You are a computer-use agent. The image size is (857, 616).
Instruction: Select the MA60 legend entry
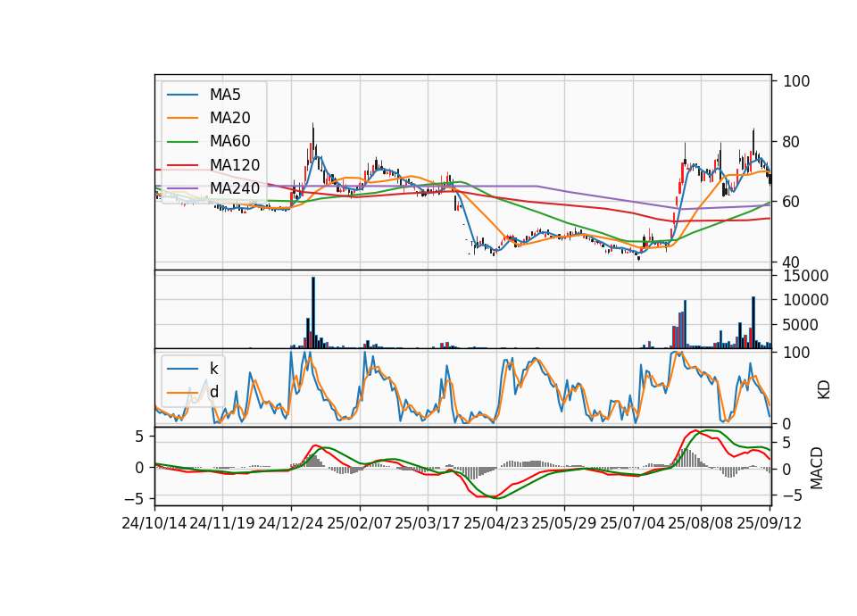(x=229, y=141)
